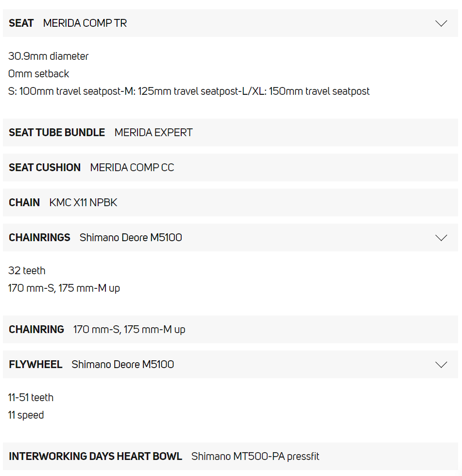This screenshot has height=476, width=462.
Task: Click the bold FLYWHEEL heading label
Action: click(35, 365)
